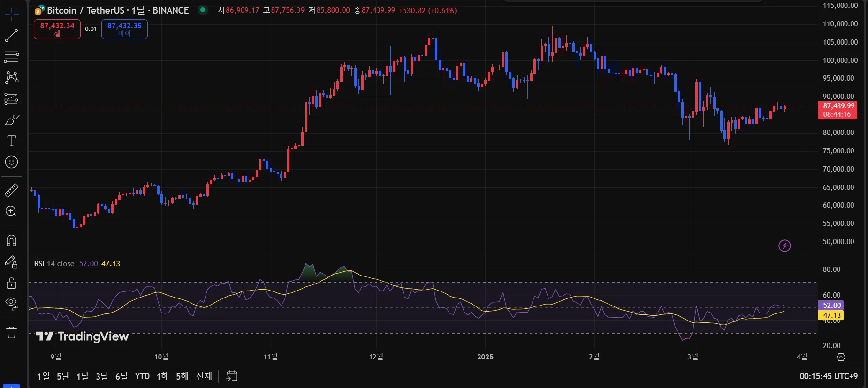
Task: Select the 전체 (all) time range
Action: click(204, 376)
